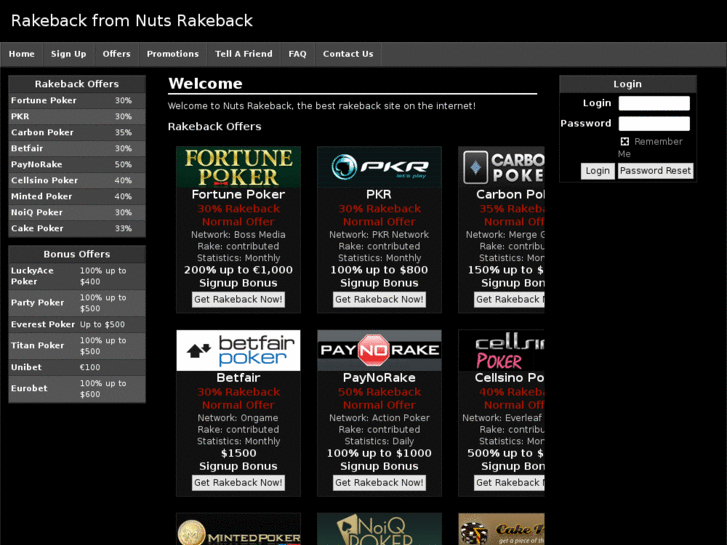Click Get Rakeback Now for Carbon Poker

pyautogui.click(x=510, y=300)
